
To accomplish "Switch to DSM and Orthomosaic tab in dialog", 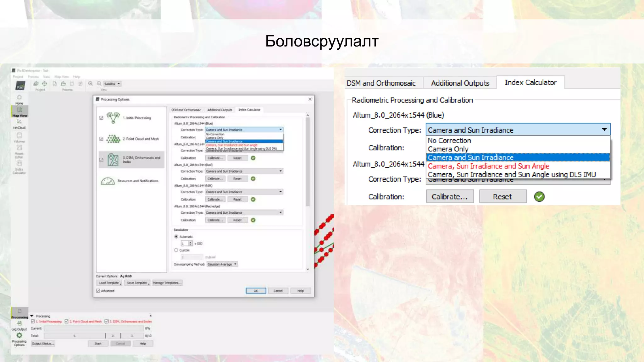I will pos(186,110).
